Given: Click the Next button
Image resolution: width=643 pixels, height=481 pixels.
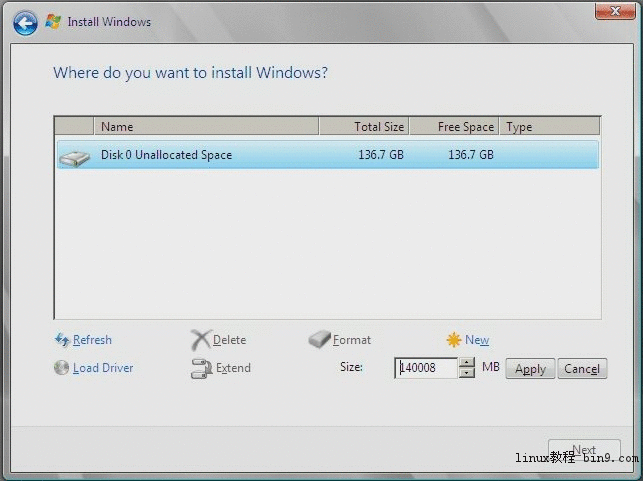Looking at the screenshot, I should 584,450.
